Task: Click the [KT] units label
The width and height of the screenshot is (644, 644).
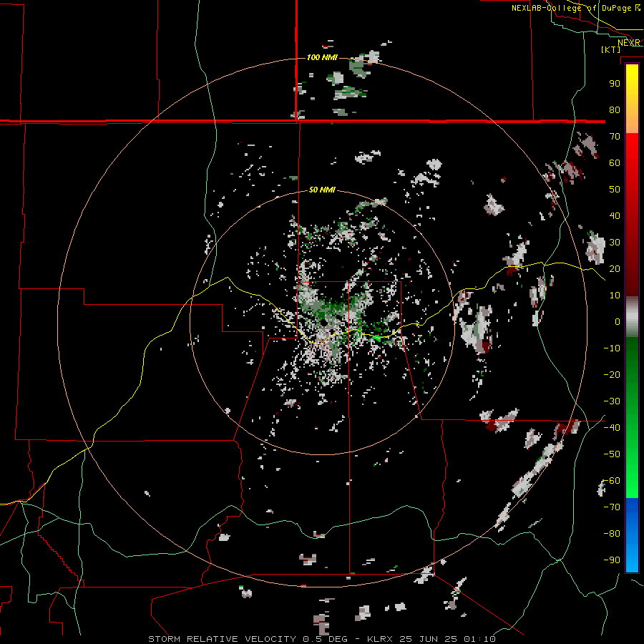Action: (x=610, y=49)
